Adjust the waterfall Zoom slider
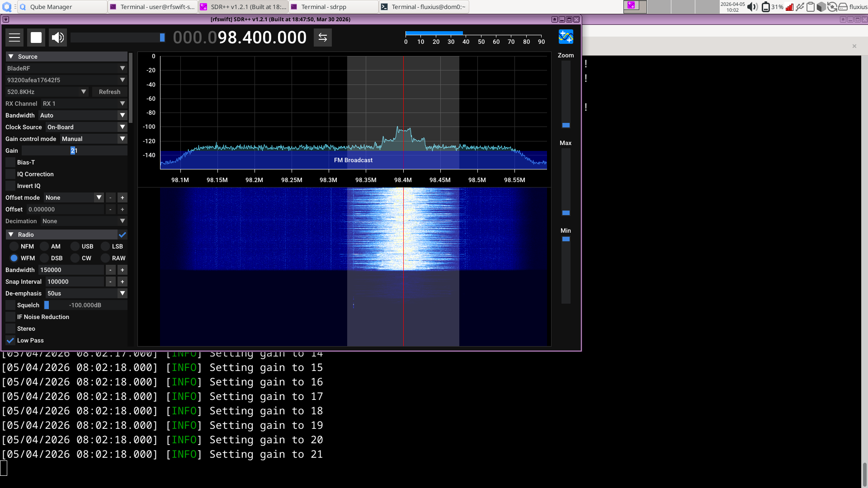 (566, 125)
